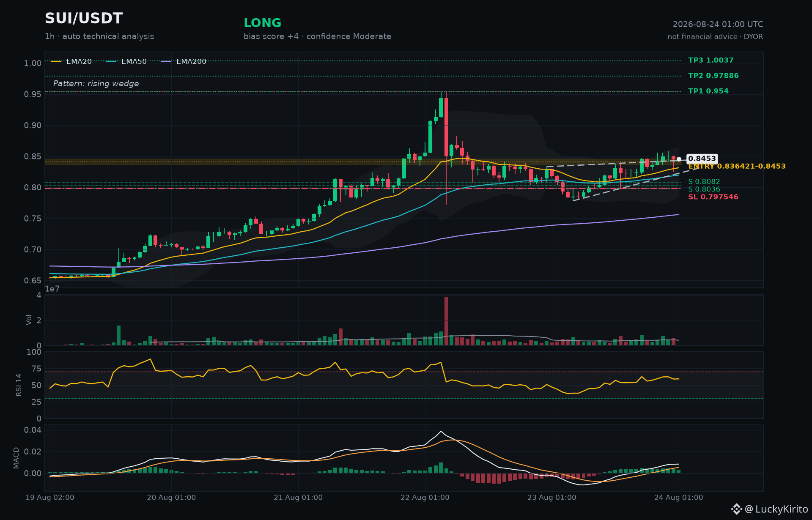Click the TP1 0.954 target label
812x520 pixels.
[708, 91]
